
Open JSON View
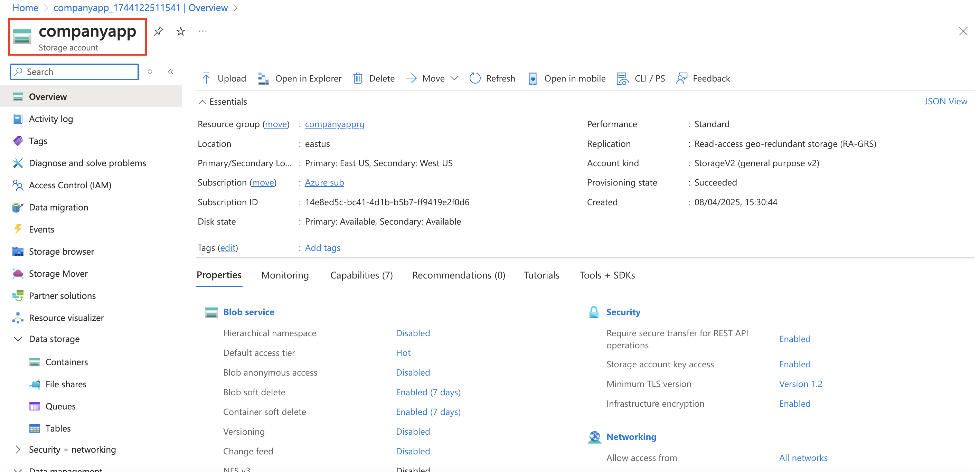(x=946, y=101)
